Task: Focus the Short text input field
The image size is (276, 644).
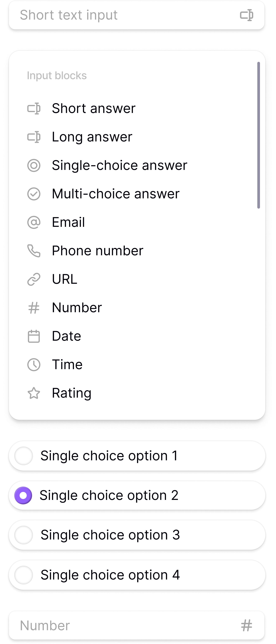Action: click(125, 15)
